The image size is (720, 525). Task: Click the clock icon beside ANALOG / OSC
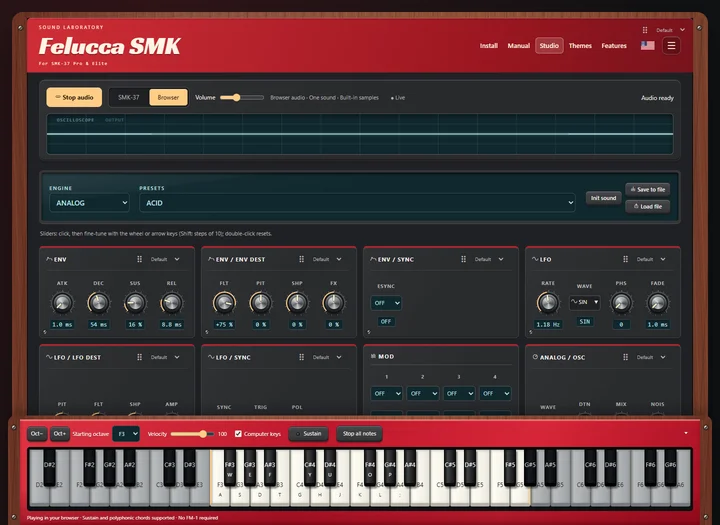(x=535, y=357)
